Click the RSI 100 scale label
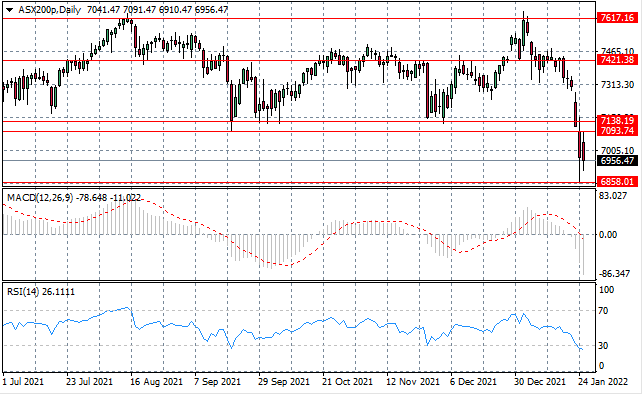The width and height of the screenshot is (642, 394). pyautogui.click(x=606, y=290)
